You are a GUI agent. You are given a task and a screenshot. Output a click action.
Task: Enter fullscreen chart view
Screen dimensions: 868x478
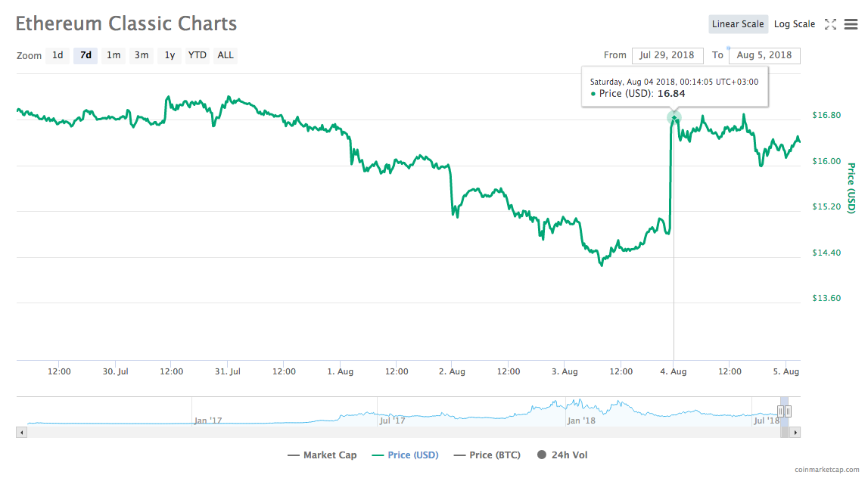coord(830,24)
